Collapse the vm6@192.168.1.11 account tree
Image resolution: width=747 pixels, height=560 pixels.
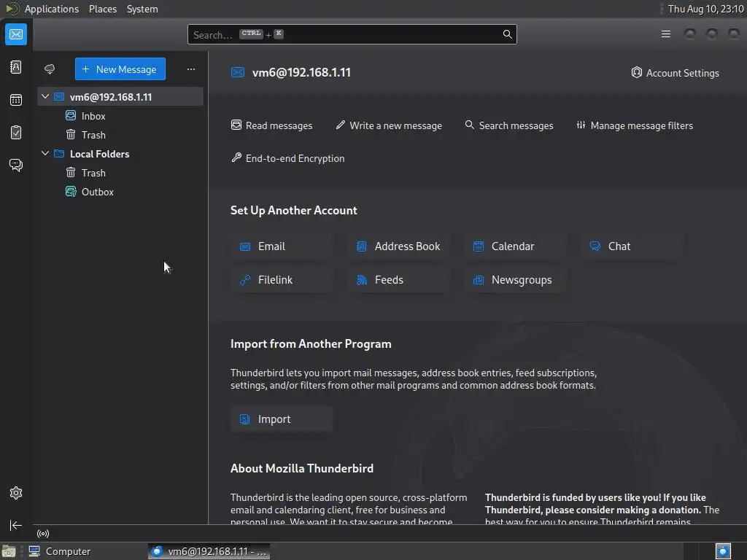coord(45,97)
